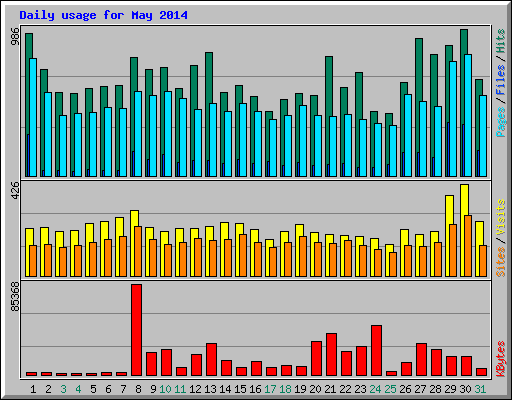512x400 pixels.
Task: Click day label 1 on the x-axis
Action: coord(33,389)
